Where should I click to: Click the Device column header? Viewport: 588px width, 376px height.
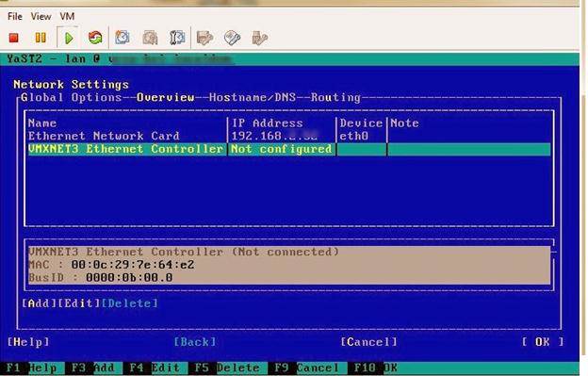pyautogui.click(x=361, y=123)
